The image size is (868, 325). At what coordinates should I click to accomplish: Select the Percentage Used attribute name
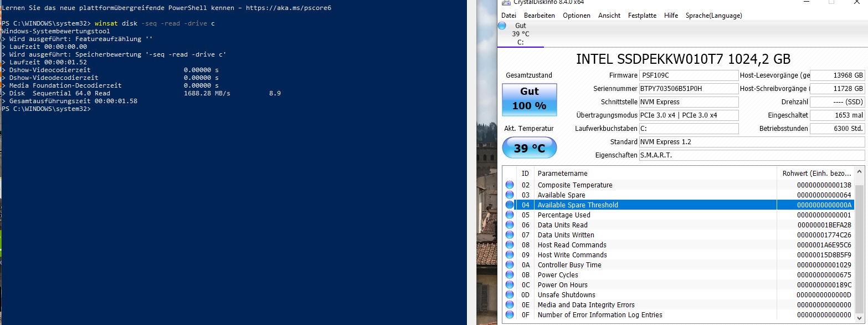point(564,215)
